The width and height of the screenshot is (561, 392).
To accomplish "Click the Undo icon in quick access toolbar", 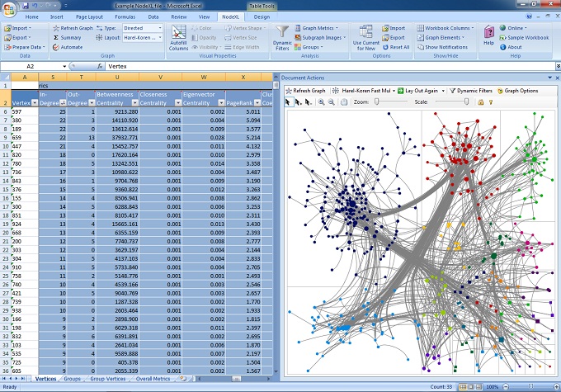I will pos(35,6).
